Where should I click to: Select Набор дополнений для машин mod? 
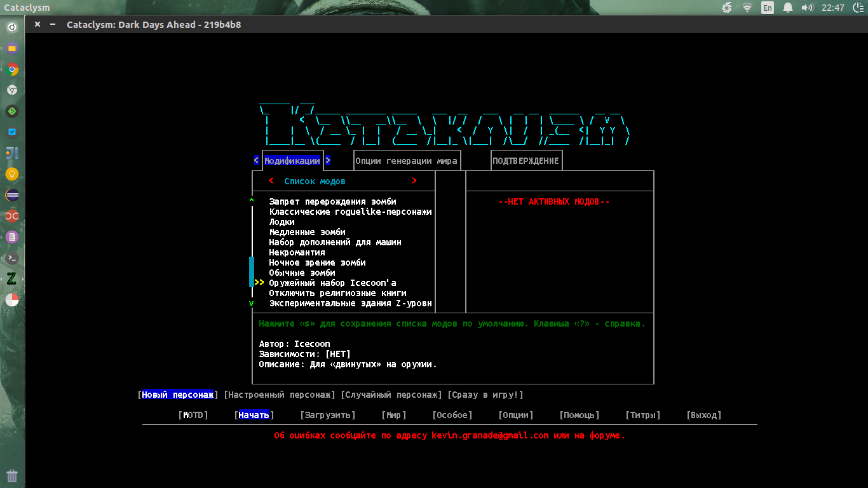336,242
